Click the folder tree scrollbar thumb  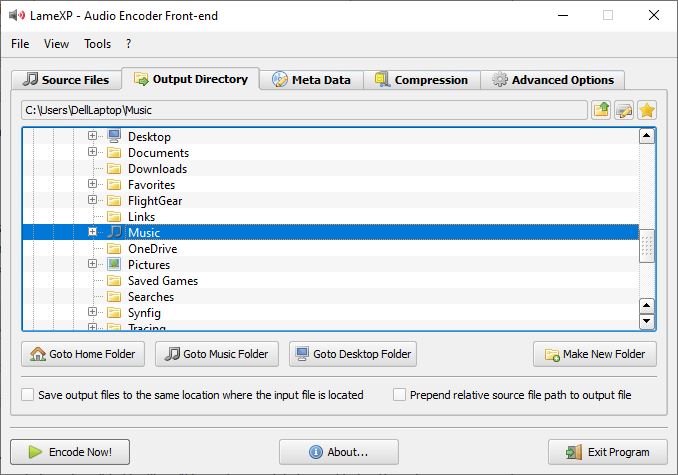646,245
